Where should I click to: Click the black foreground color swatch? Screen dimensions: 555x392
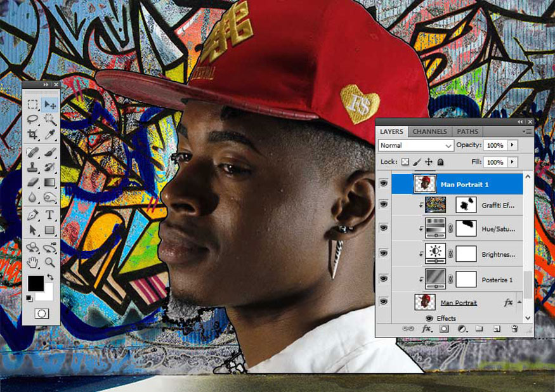point(36,284)
